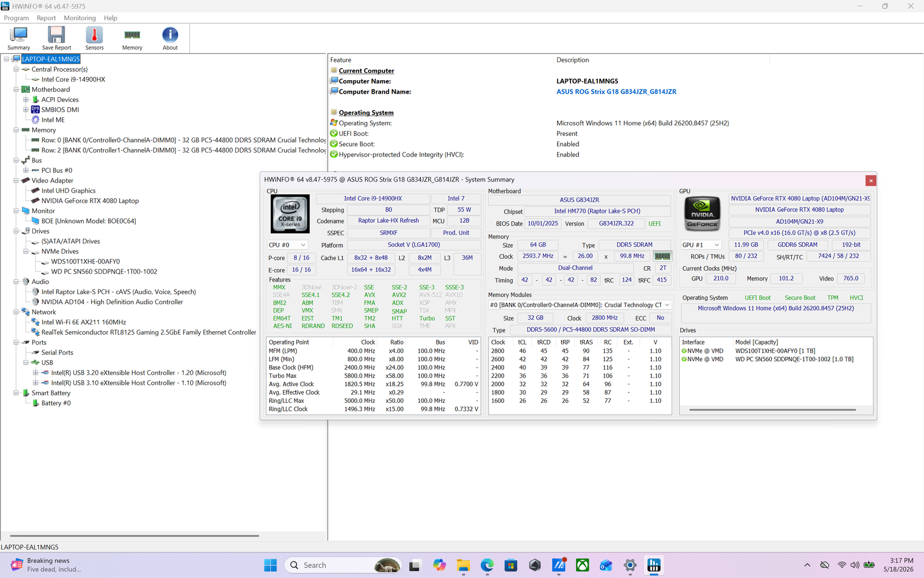
Task: Click the Intel Core i9 logo in System Summary
Action: point(290,213)
